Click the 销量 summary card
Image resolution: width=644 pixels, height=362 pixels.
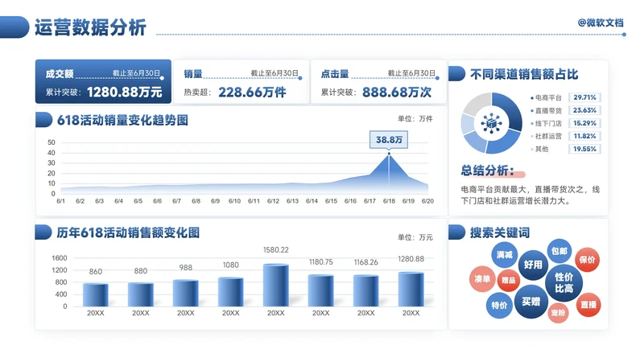tap(241, 82)
